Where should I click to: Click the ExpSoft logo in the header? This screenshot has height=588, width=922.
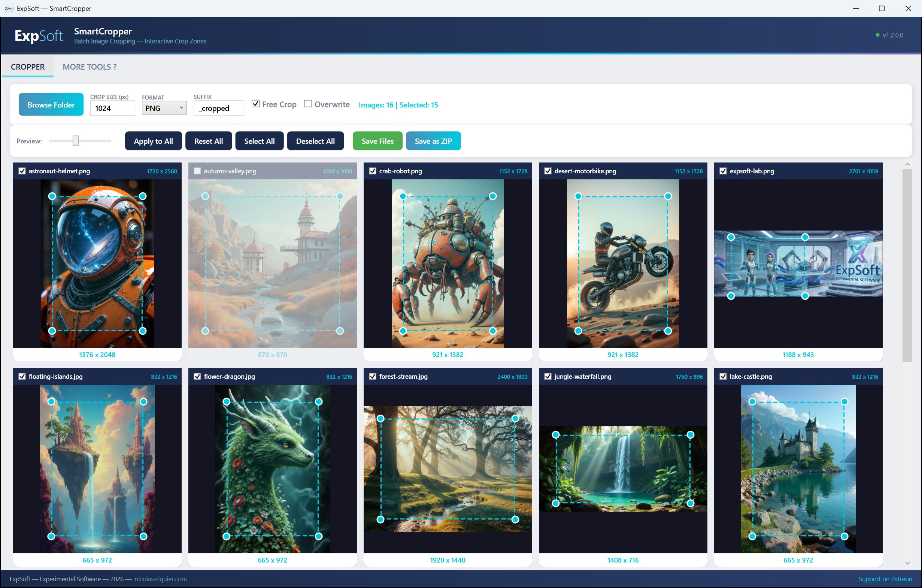click(39, 36)
